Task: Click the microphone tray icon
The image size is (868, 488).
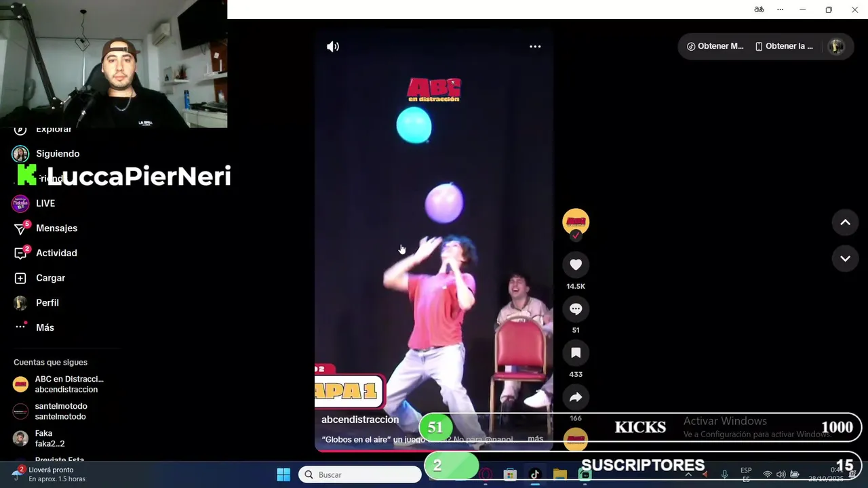Action: click(724, 474)
